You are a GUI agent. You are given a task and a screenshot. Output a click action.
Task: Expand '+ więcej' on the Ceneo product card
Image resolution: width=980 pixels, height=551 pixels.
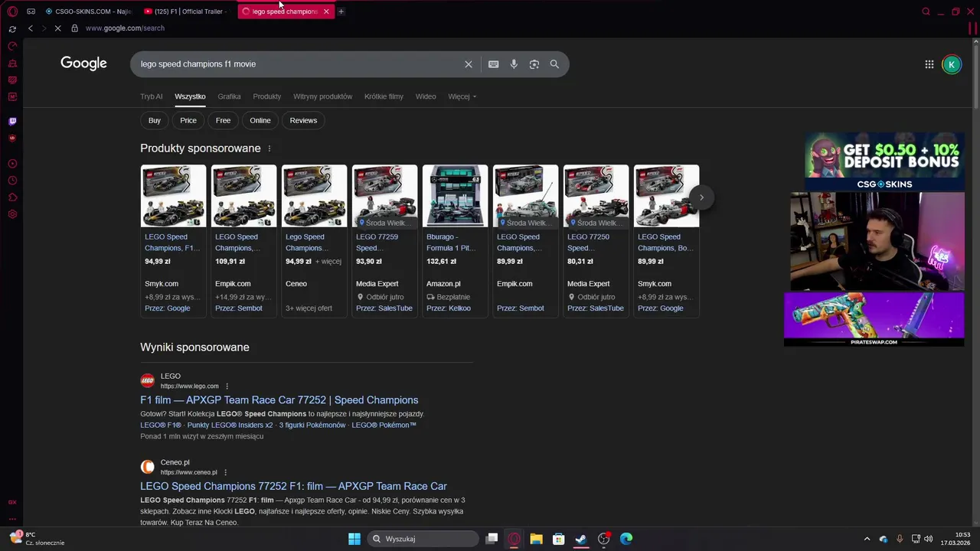[x=328, y=262]
